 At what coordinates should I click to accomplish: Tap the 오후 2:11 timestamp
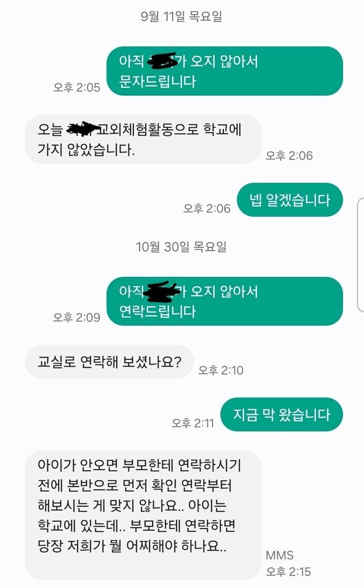pyautogui.click(x=193, y=423)
